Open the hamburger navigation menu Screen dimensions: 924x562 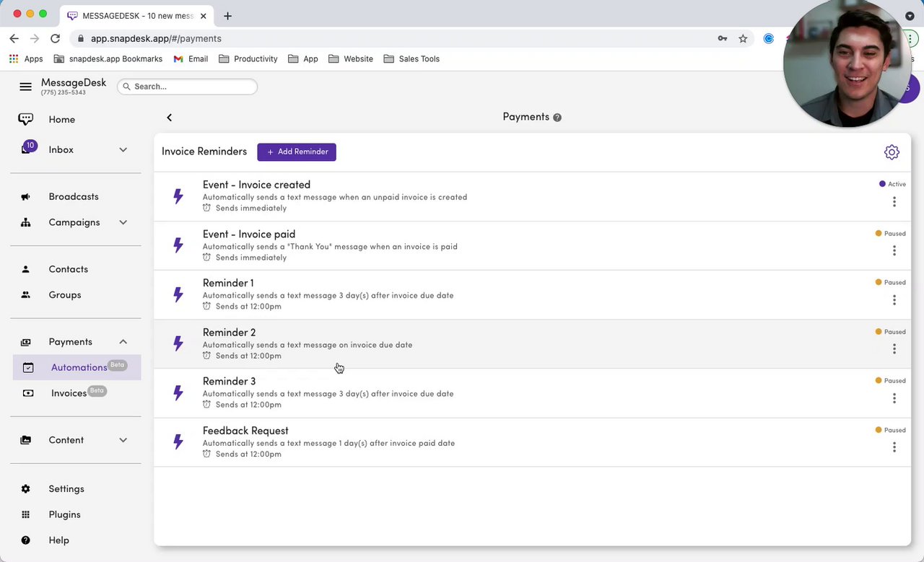25,87
